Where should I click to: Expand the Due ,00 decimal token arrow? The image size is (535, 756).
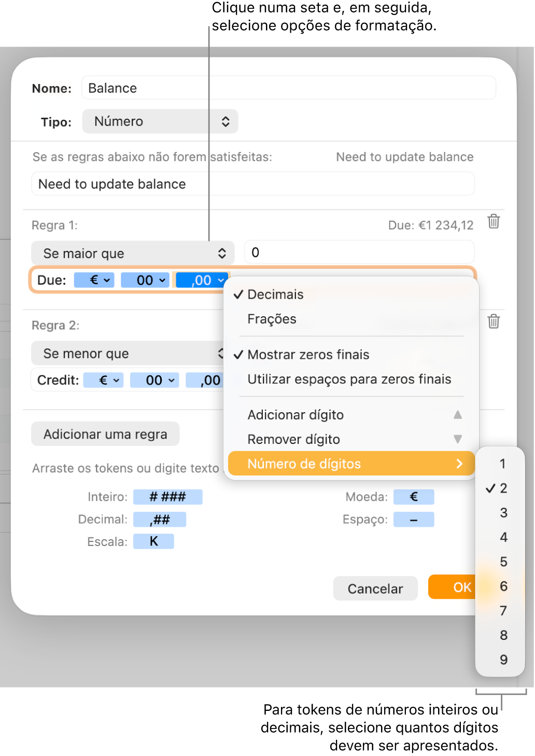click(x=220, y=281)
